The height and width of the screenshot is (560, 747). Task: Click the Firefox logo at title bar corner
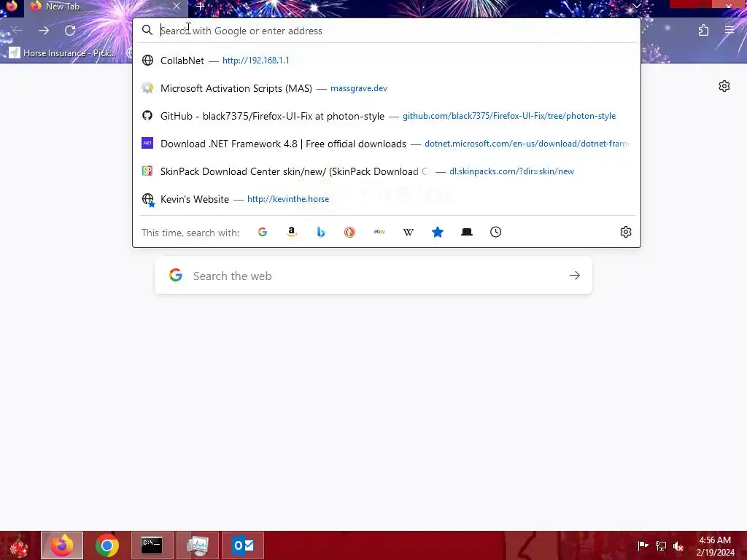(x=12, y=6)
